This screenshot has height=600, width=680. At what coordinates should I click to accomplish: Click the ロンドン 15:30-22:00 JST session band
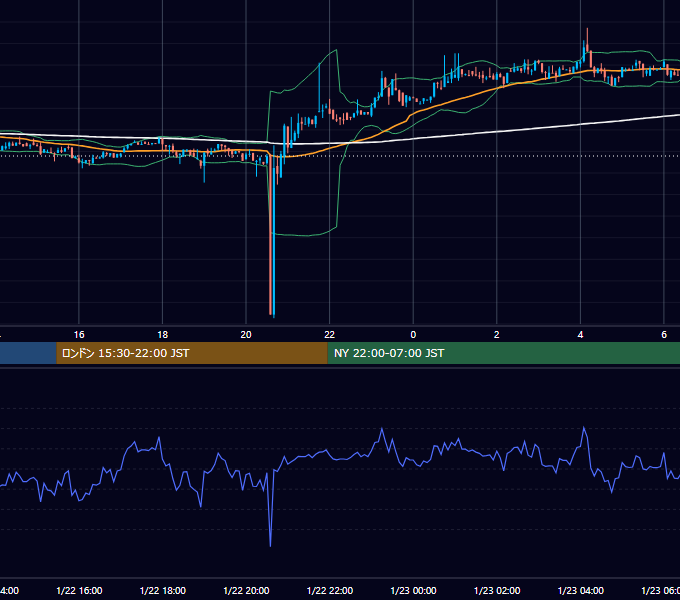(x=192, y=353)
